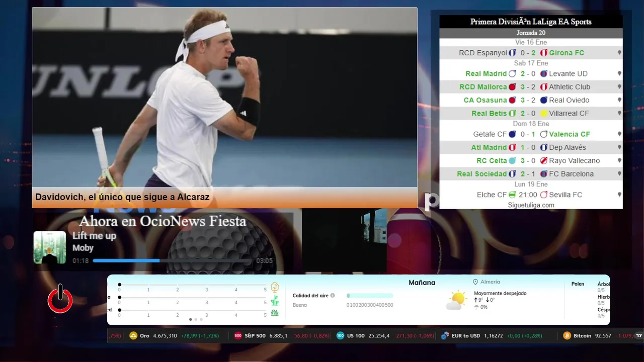Click the total duration 03:05
The image size is (644, 362).
point(264,261)
